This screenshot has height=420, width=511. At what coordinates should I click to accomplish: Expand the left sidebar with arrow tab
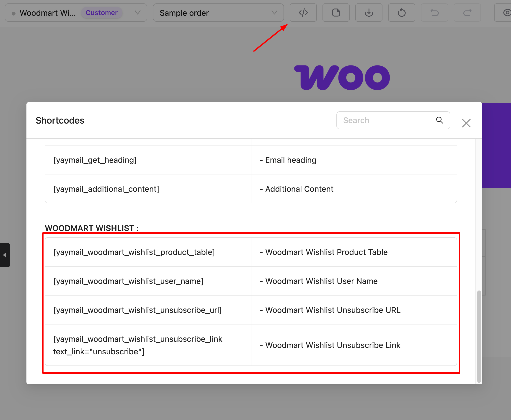tap(5, 255)
